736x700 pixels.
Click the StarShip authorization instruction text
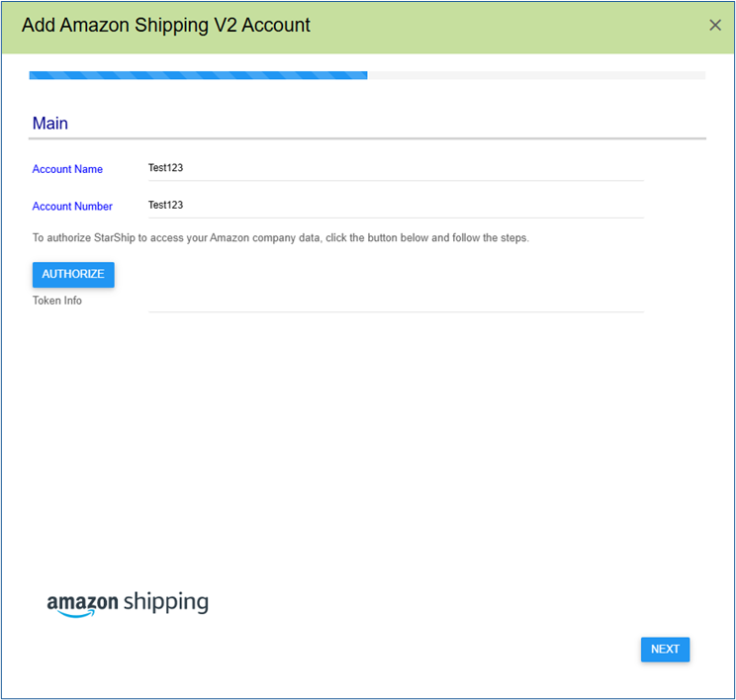(280, 238)
